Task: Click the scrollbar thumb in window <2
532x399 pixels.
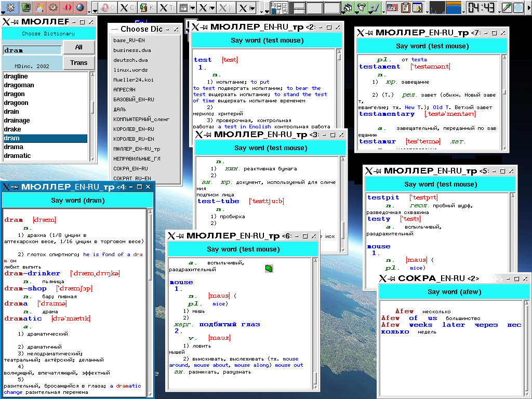Action: click(339, 57)
